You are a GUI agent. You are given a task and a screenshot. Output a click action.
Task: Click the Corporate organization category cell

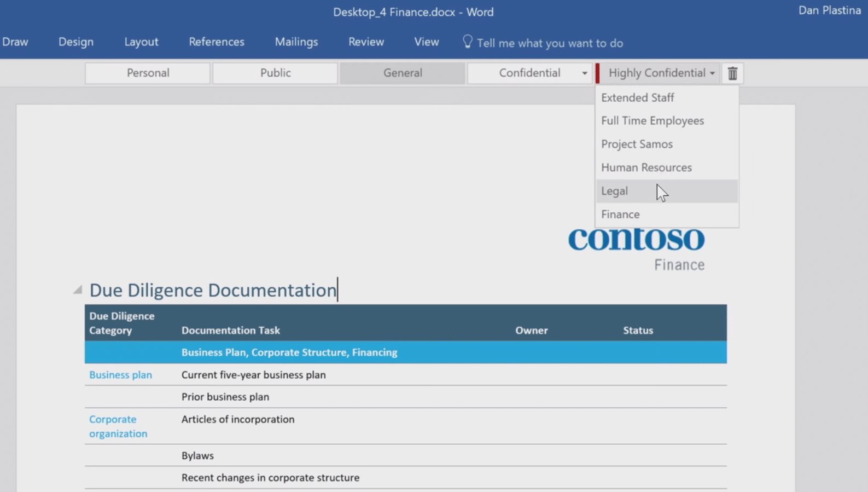tap(118, 426)
